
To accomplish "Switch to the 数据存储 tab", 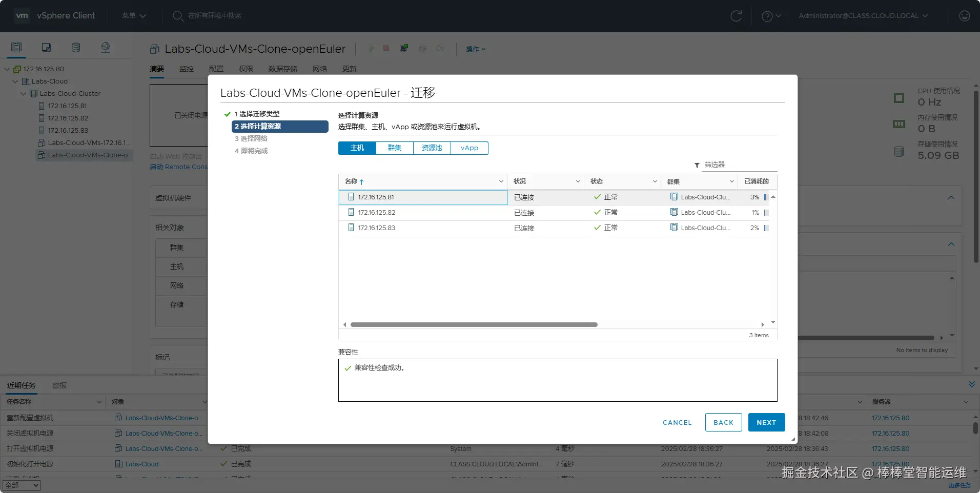I will pos(283,69).
